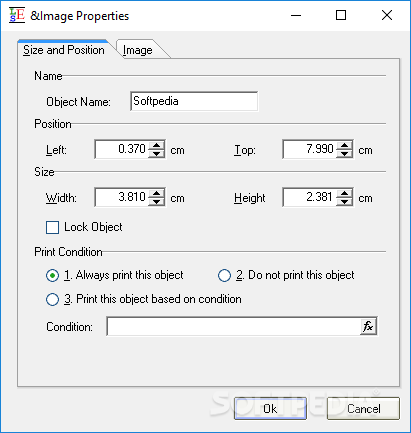Click the Cancel button
411x433 pixels.
point(363,408)
